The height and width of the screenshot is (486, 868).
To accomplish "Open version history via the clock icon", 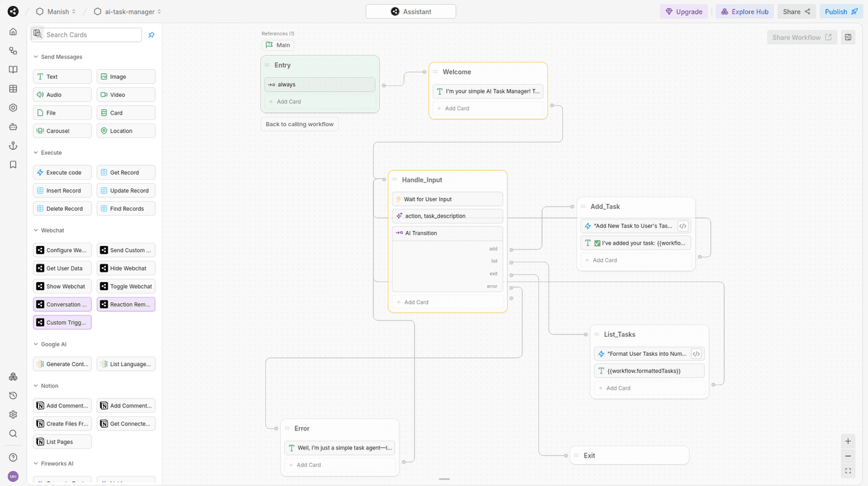I will click(x=12, y=395).
